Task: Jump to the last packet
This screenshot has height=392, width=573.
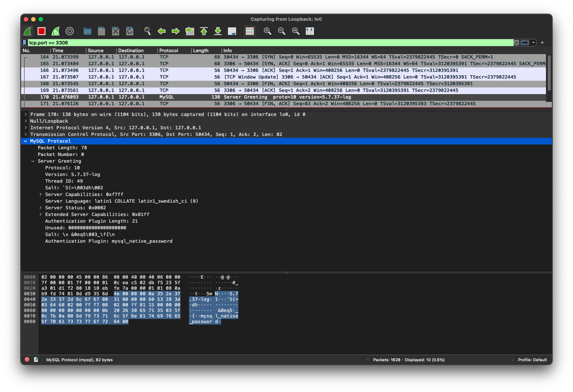Action: 218,31
